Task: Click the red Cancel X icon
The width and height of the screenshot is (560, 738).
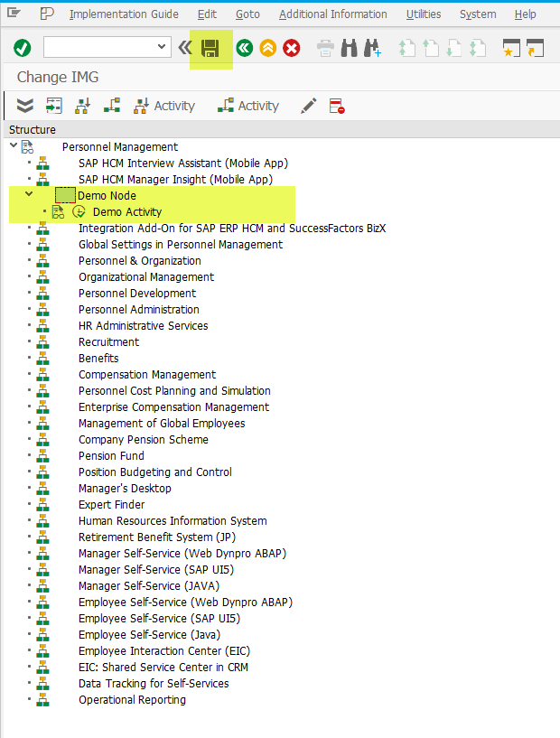Action: click(x=292, y=48)
